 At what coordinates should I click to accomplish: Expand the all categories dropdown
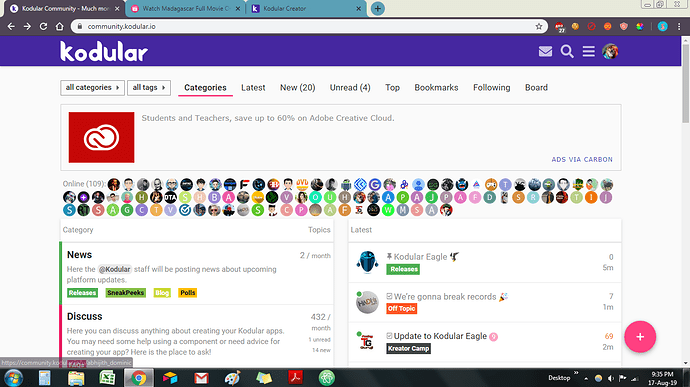point(92,88)
